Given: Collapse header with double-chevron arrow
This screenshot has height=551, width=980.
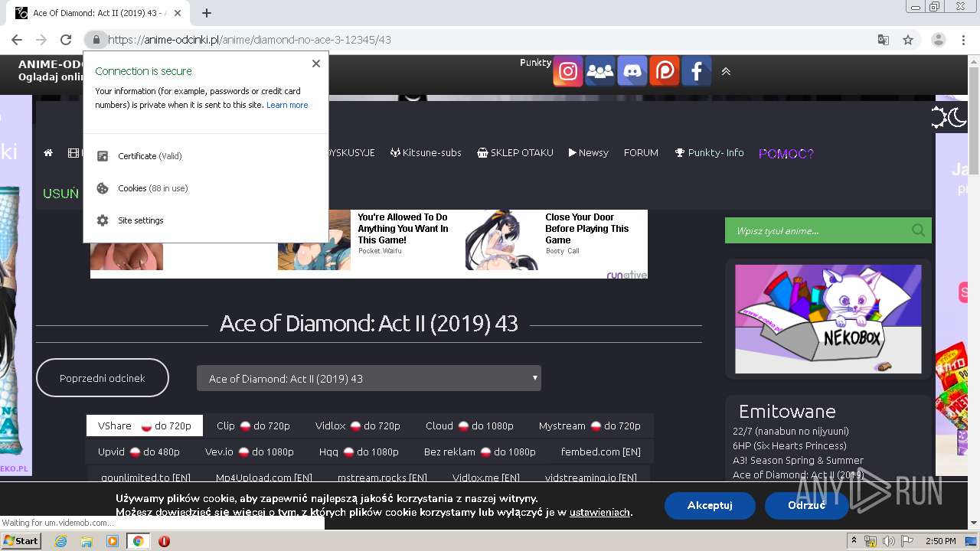Looking at the screenshot, I should [726, 71].
